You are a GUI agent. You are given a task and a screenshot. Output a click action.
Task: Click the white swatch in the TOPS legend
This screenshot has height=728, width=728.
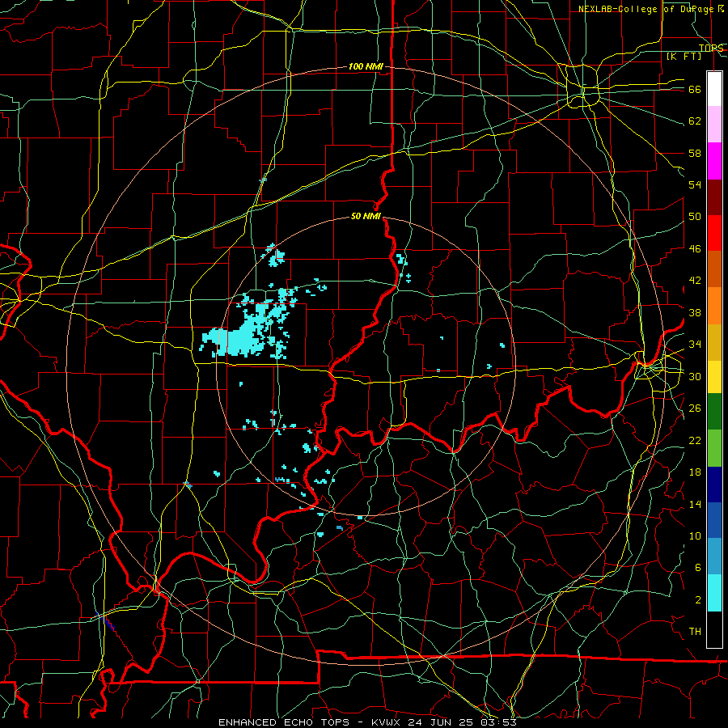pos(714,89)
